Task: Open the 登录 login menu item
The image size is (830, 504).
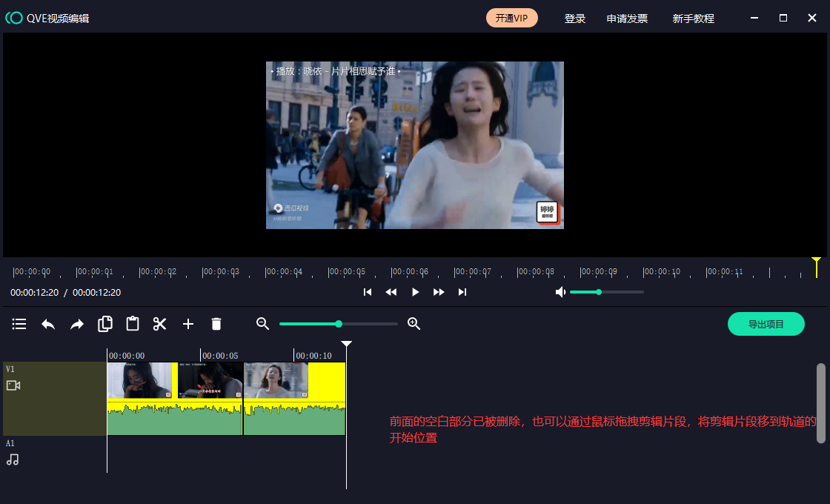Action: click(x=575, y=19)
